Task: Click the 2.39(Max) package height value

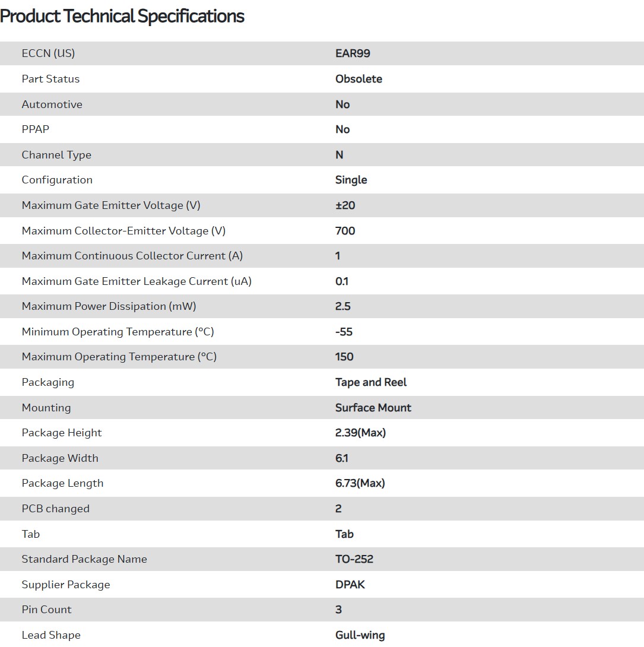Action: point(360,433)
